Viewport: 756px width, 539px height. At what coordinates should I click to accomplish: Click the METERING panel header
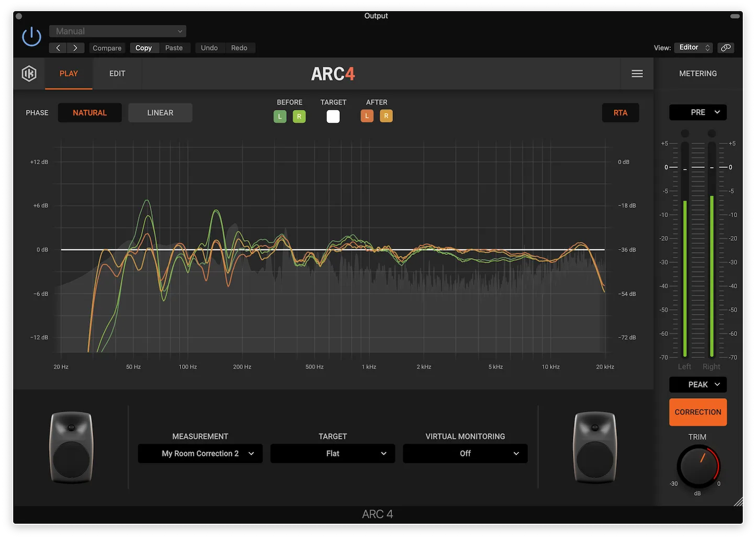click(698, 74)
